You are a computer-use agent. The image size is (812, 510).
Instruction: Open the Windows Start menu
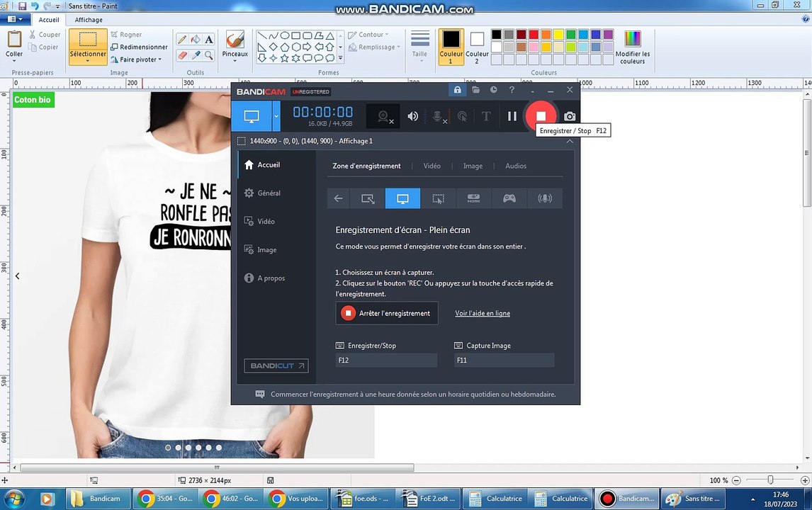14,499
